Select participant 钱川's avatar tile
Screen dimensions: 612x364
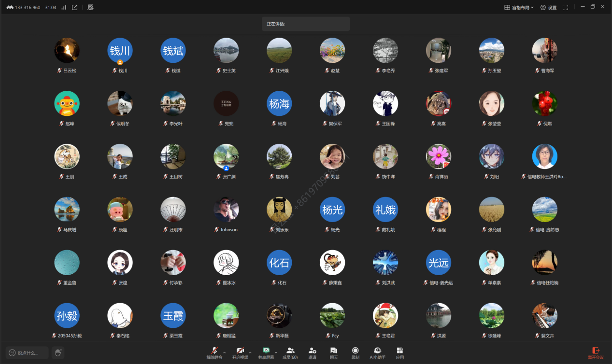pos(120,51)
